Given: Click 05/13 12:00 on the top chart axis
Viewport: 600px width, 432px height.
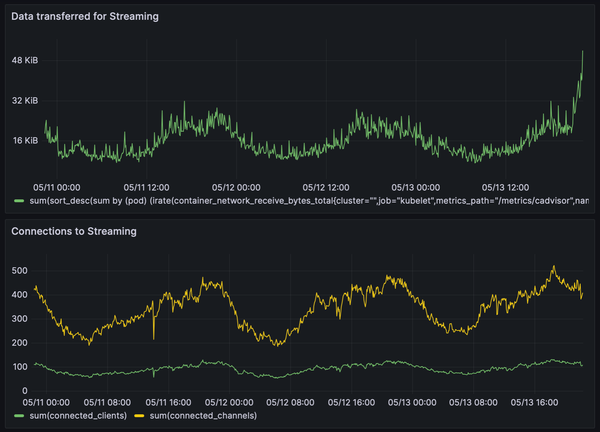Looking at the screenshot, I should (x=505, y=187).
